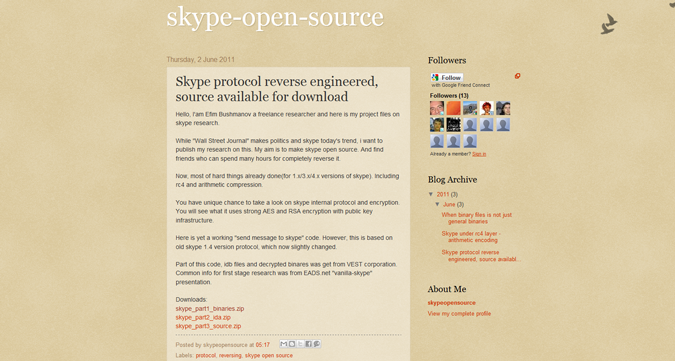
Task: Share the post to Facebook
Action: [x=308, y=344]
